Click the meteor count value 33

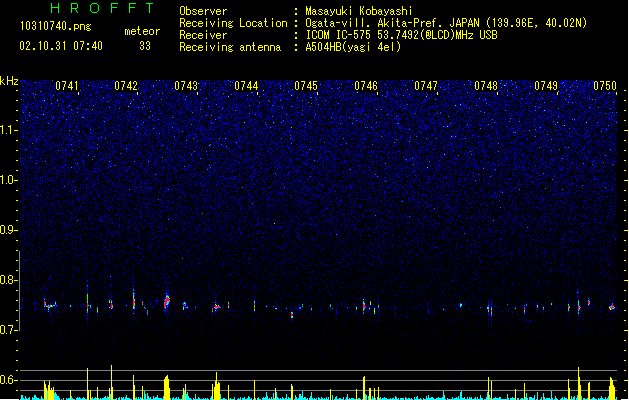[145, 46]
